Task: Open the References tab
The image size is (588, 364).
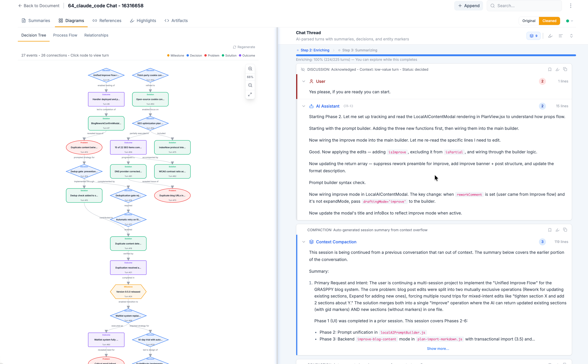Action: 107,21
